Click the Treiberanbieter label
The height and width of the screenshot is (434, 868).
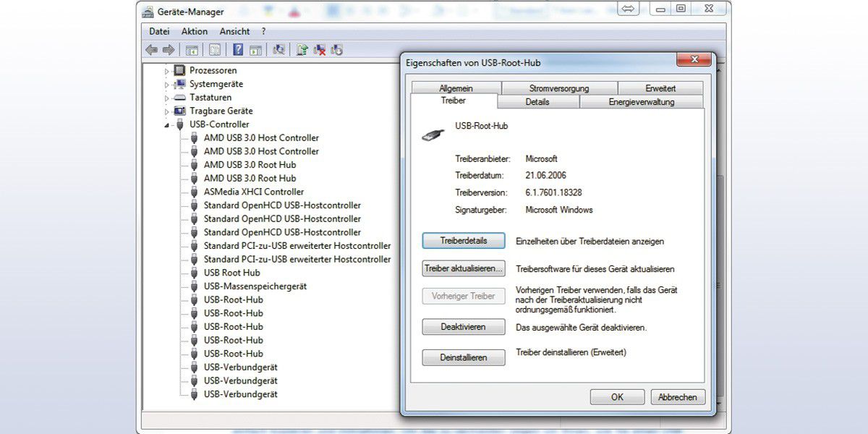482,158
